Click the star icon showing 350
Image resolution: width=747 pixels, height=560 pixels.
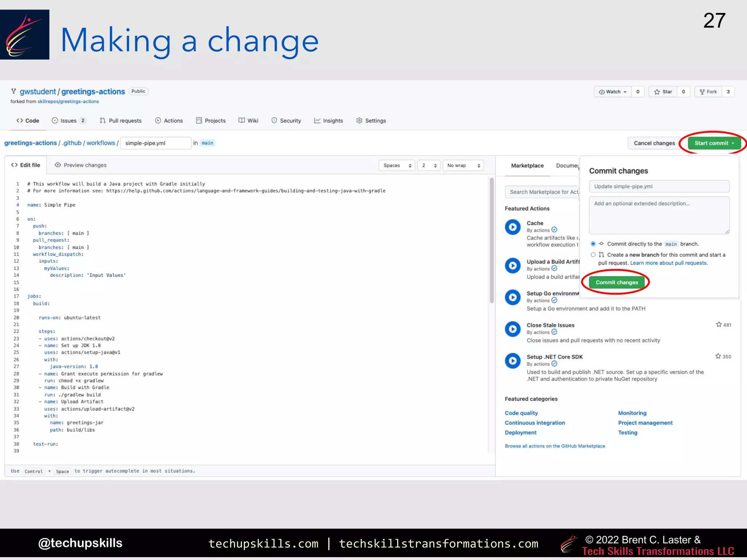[718, 356]
